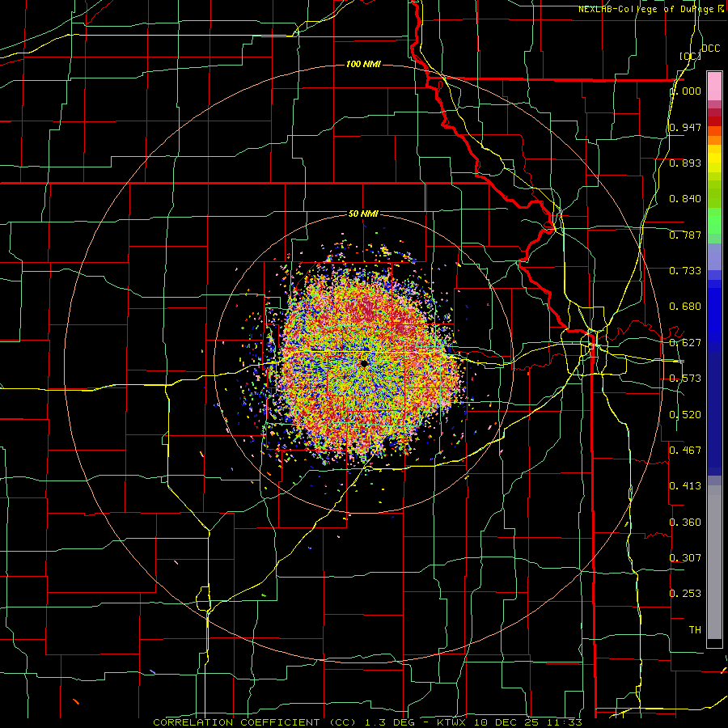This screenshot has height=728, width=728.
Task: Click the 0.893 value on the color scale
Action: 685,163
